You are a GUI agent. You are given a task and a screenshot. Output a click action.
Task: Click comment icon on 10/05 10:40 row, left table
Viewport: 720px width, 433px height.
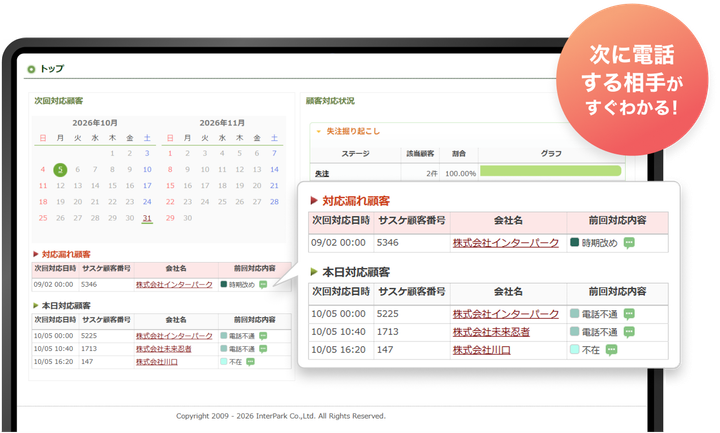tap(263, 349)
